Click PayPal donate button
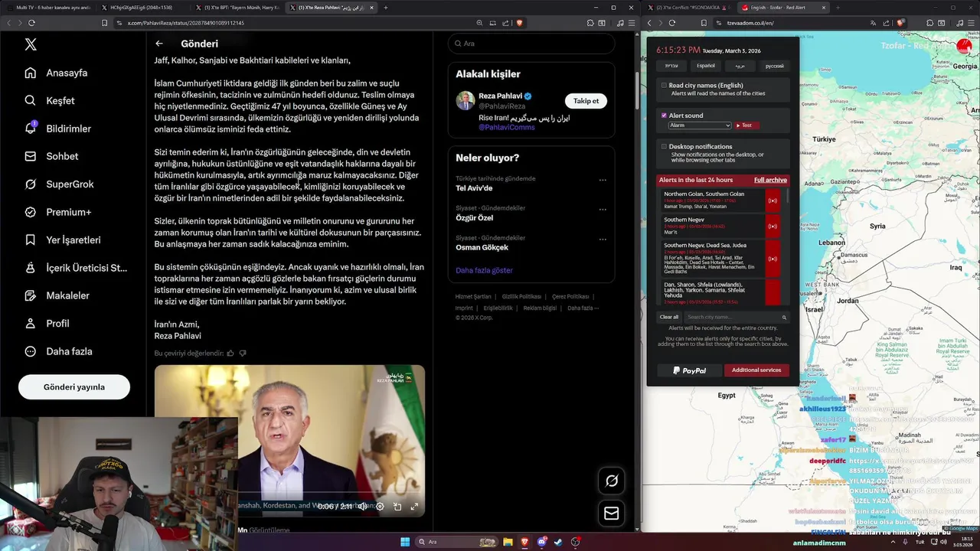 coord(689,370)
